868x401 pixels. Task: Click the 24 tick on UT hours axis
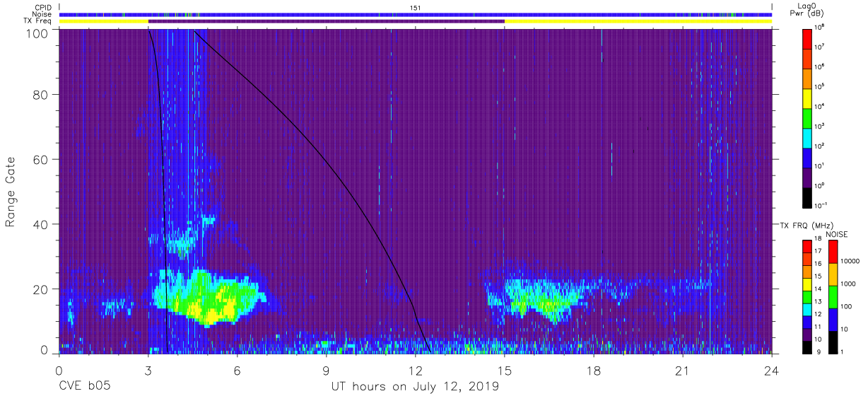click(772, 370)
